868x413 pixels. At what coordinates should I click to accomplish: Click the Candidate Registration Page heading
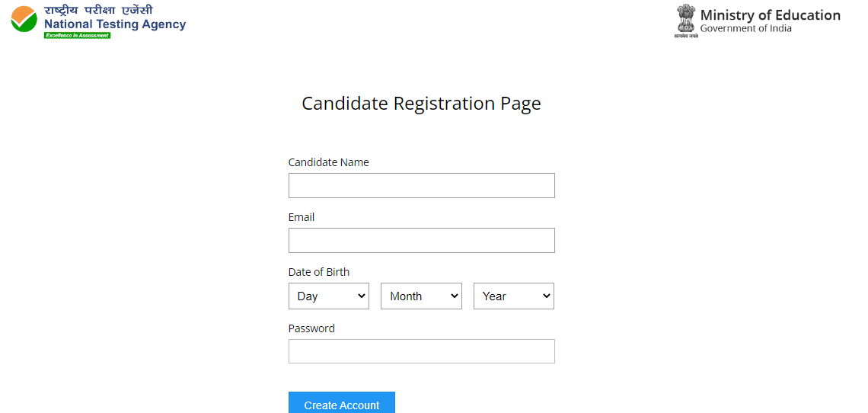coord(421,104)
